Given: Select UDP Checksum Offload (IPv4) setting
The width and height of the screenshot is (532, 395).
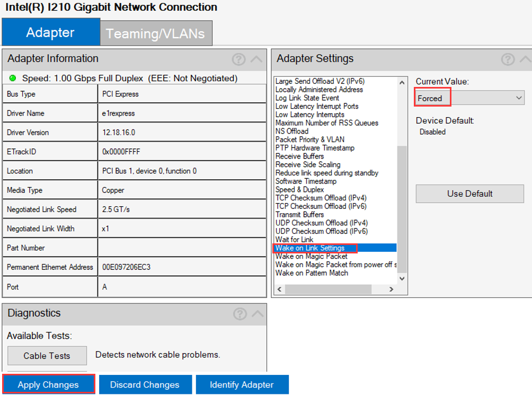Looking at the screenshot, I should pyautogui.click(x=322, y=223).
